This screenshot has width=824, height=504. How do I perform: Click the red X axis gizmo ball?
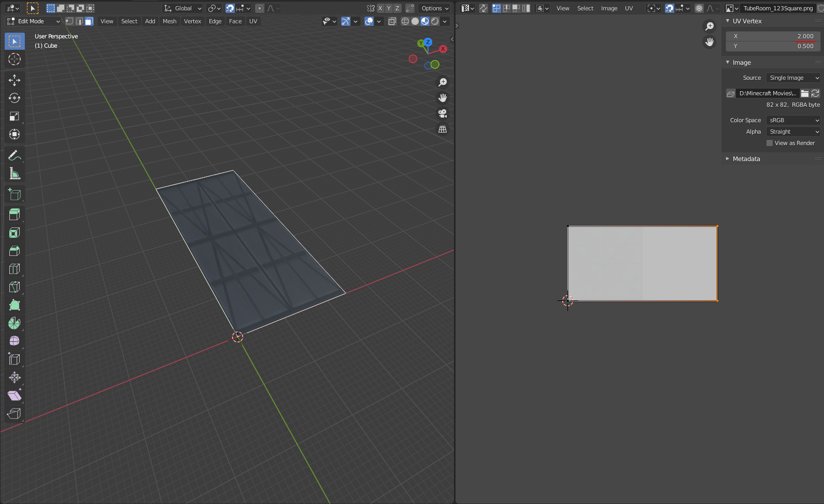(443, 49)
